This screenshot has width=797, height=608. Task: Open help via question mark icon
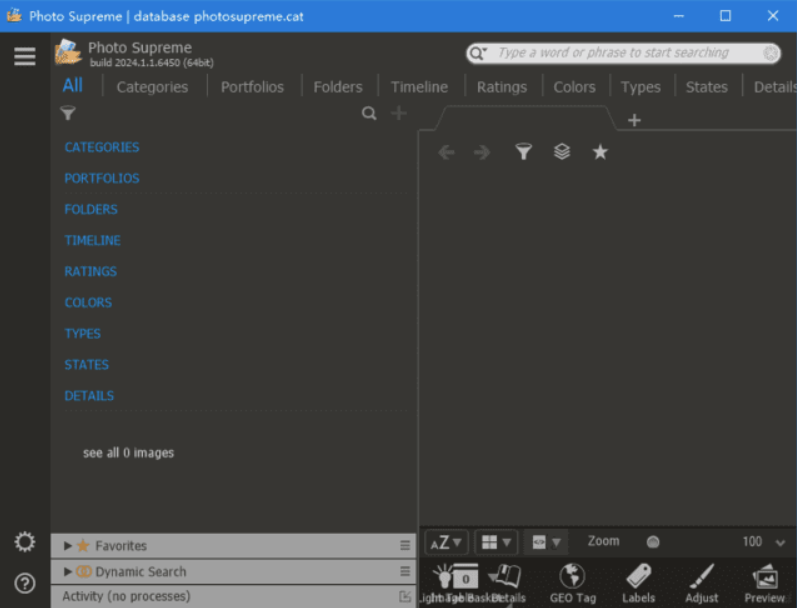point(24,583)
